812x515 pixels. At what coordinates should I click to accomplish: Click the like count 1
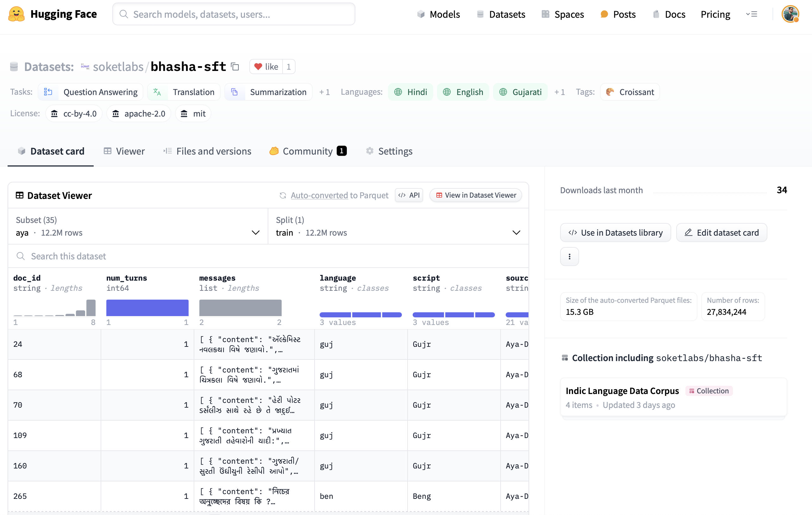(289, 67)
